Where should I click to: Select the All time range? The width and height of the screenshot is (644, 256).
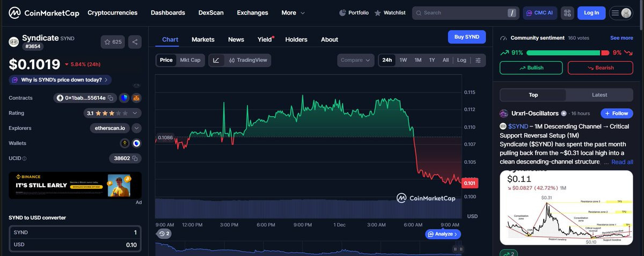(445, 60)
